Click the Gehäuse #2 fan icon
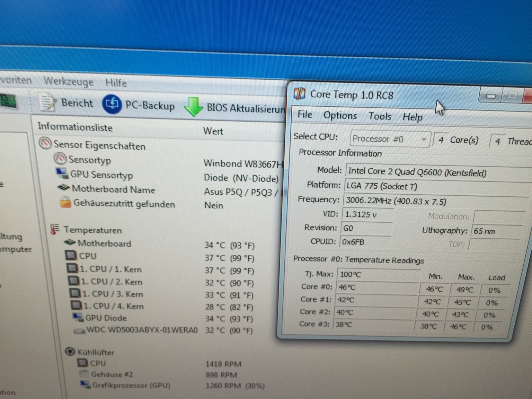This screenshot has width=532, height=399. (83, 374)
